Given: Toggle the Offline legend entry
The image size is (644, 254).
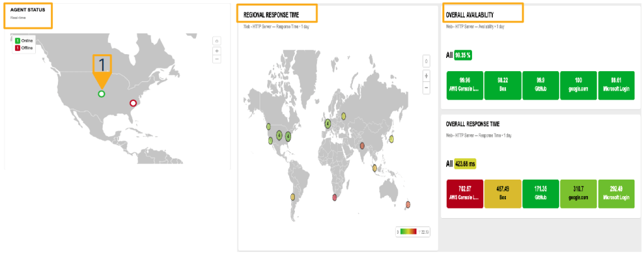Looking at the screenshot, I should (x=23, y=48).
